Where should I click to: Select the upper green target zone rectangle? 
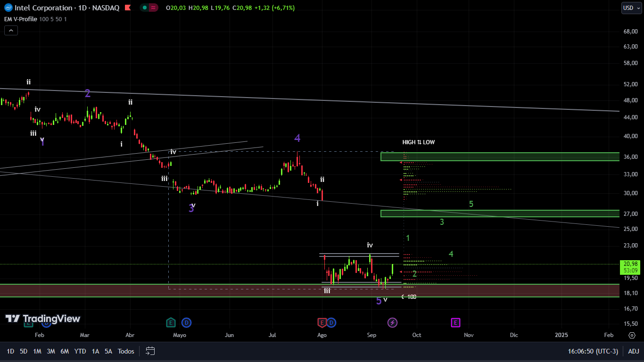pyautogui.click(x=500, y=156)
